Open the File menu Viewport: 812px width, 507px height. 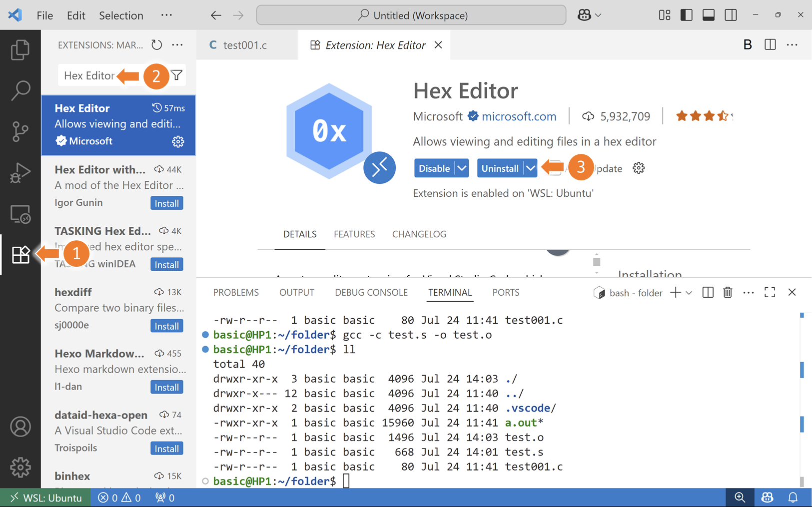(x=45, y=15)
